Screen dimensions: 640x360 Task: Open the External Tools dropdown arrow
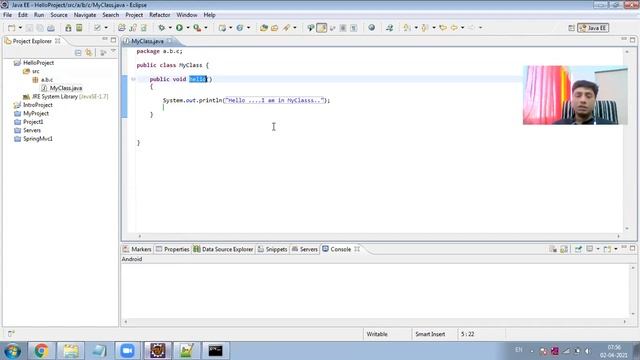(x=205, y=28)
